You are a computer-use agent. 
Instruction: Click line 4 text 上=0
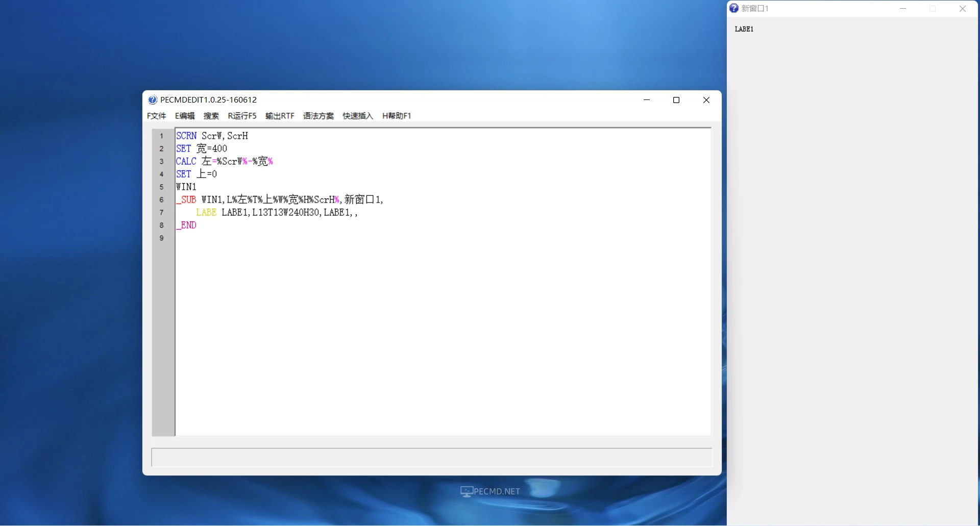click(207, 174)
